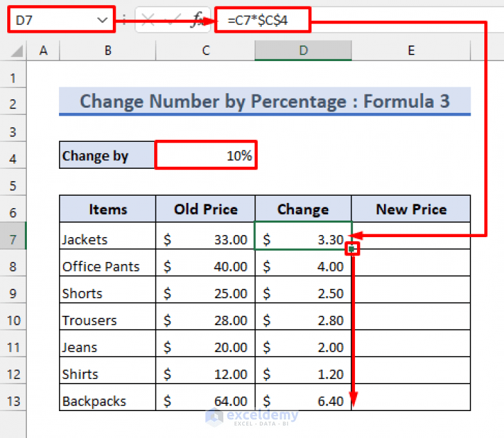The height and width of the screenshot is (438, 504).
Task: Click the 10% percentage cell
Action: (x=205, y=155)
